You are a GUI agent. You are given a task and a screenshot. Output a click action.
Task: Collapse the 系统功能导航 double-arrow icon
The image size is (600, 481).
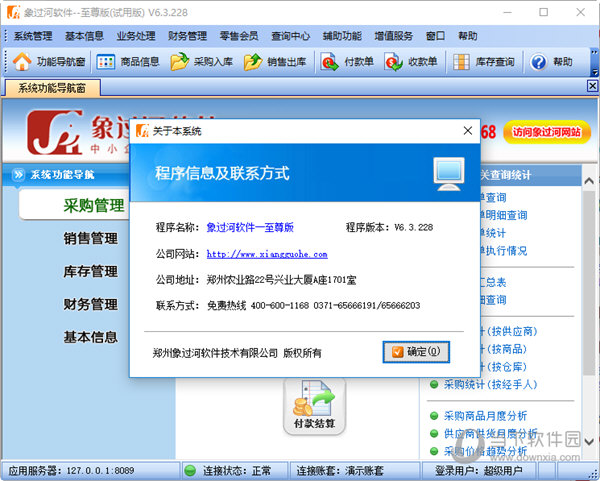point(18,175)
